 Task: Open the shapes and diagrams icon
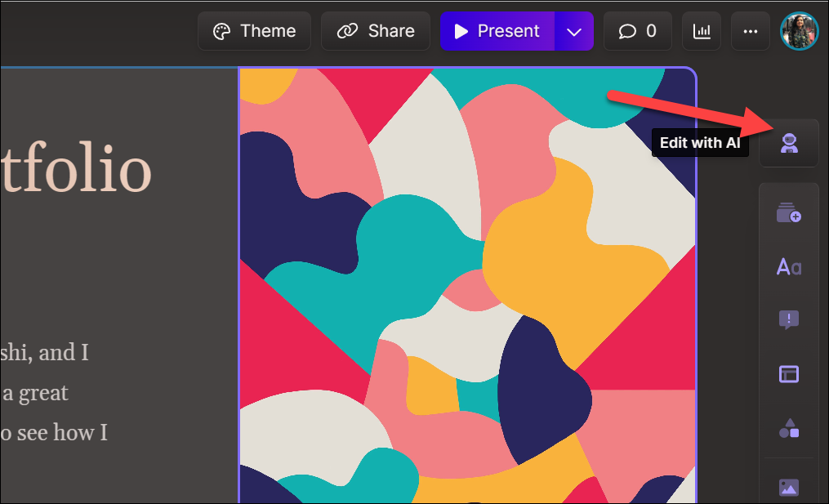point(788,428)
